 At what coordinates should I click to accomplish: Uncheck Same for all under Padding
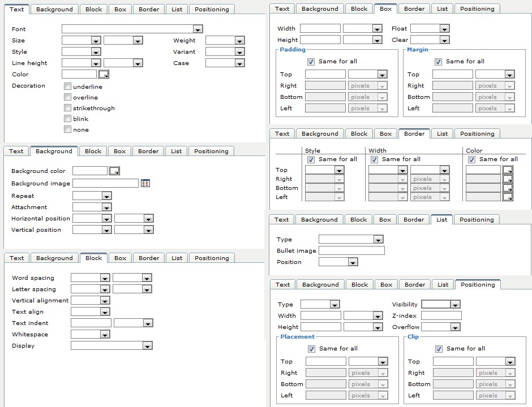click(311, 62)
